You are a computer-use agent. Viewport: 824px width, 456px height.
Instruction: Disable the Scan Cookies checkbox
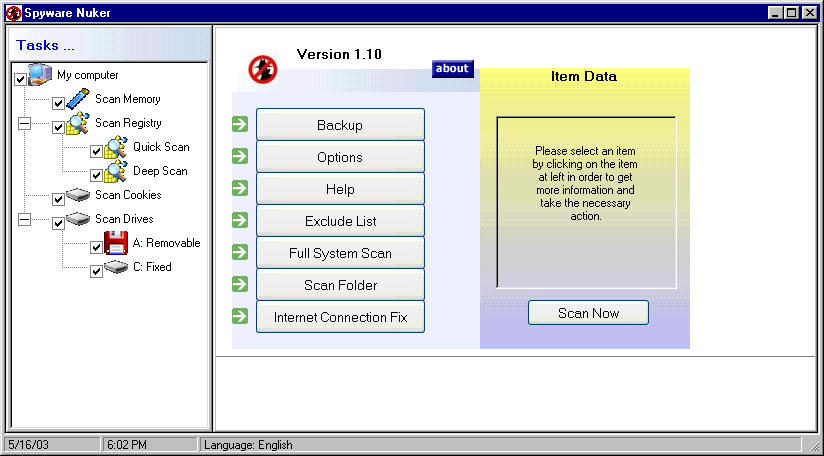(58, 200)
